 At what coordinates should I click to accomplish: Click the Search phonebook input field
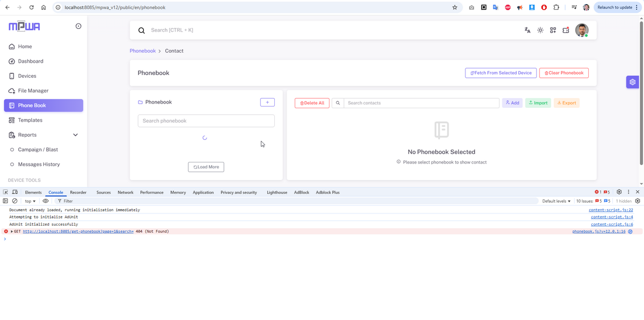click(x=206, y=121)
